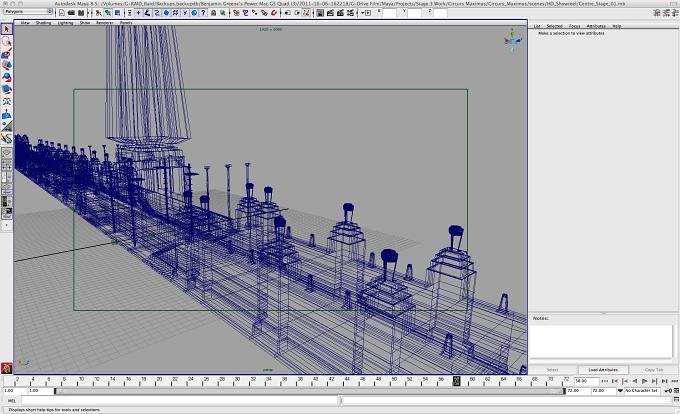Screen dimensions: 680x414
Task: Click the help question mark icon
Action: [203, 13]
